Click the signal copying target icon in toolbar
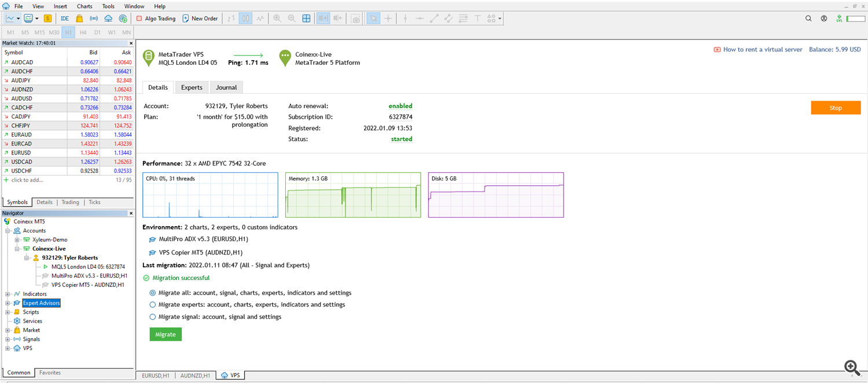The image size is (868, 383). coord(123,19)
